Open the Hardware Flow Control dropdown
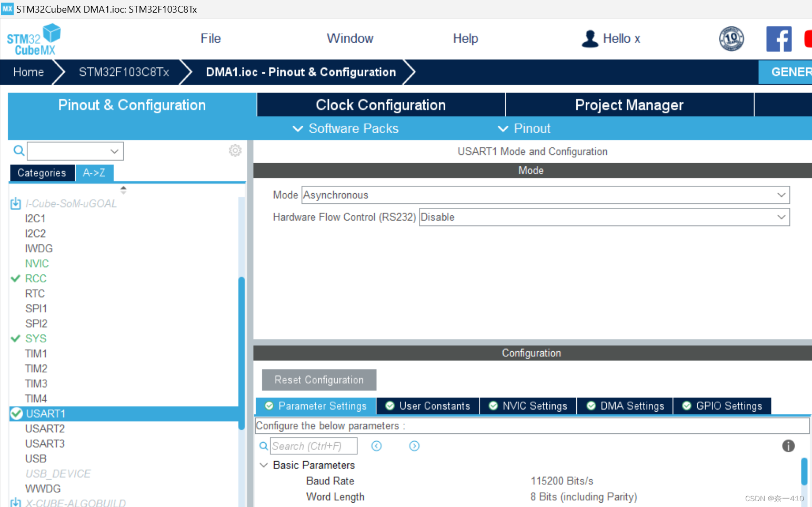 604,217
